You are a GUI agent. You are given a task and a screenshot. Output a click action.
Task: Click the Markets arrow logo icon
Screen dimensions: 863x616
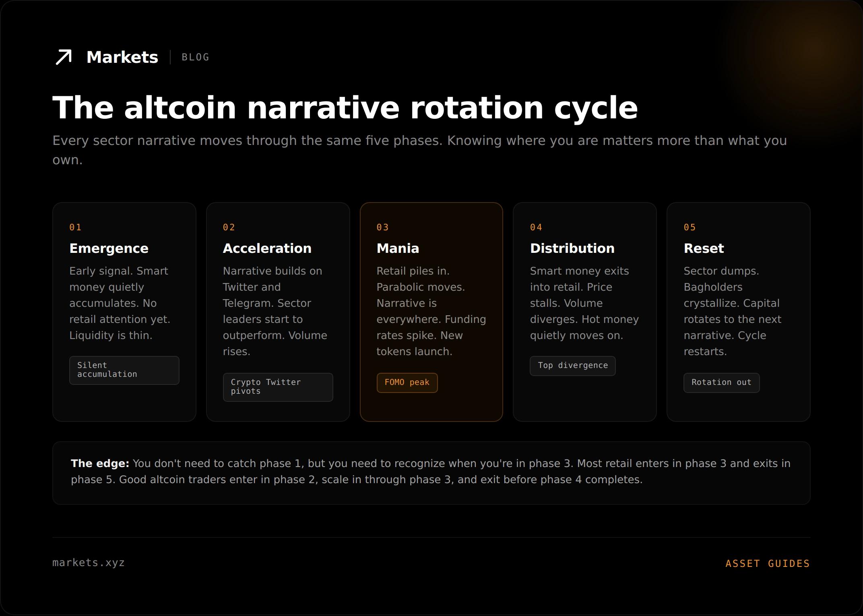pyautogui.click(x=64, y=57)
